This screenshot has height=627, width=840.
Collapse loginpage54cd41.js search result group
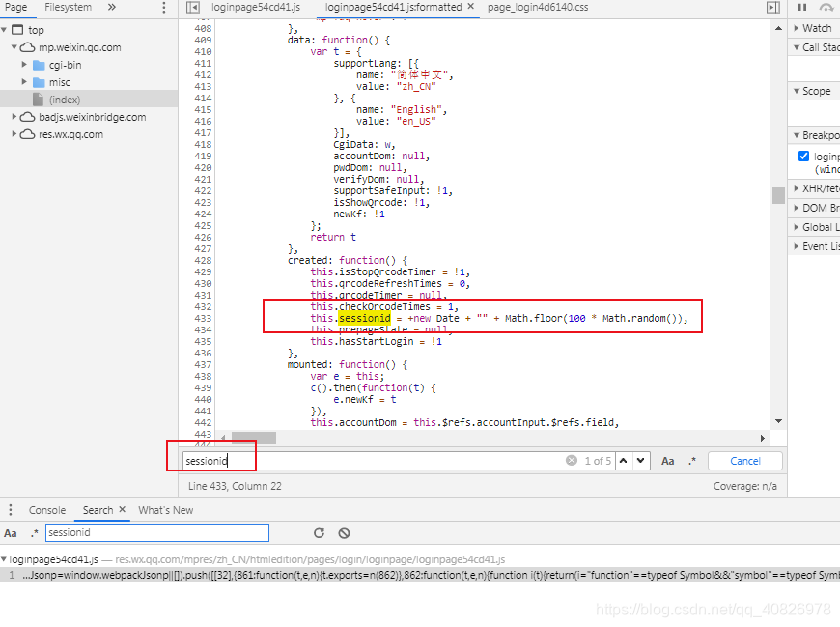point(4,559)
